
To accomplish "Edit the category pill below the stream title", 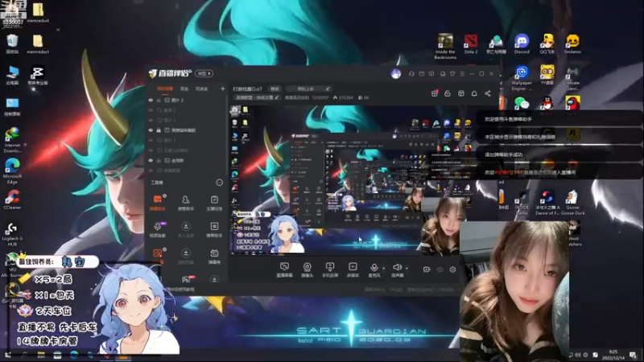I will pos(257,97).
